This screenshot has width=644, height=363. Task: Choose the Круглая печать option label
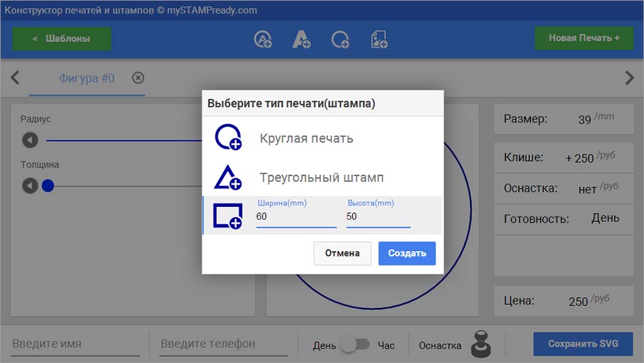[306, 138]
